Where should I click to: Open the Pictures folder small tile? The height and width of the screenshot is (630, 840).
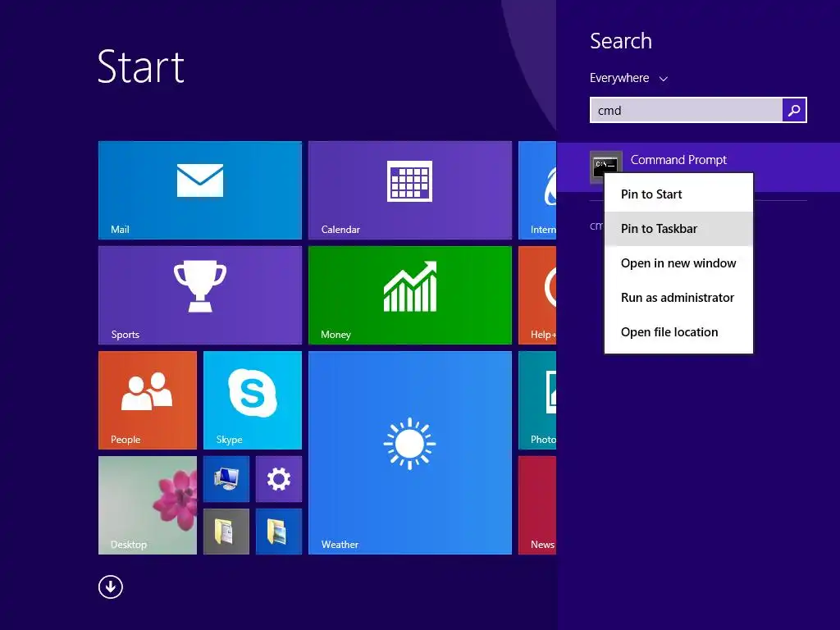coord(279,532)
